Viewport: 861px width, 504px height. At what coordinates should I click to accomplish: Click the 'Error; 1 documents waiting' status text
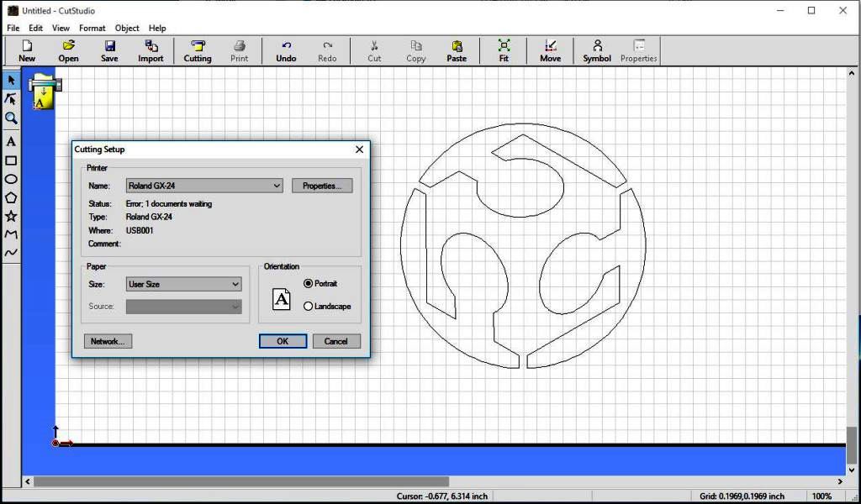pyautogui.click(x=168, y=203)
